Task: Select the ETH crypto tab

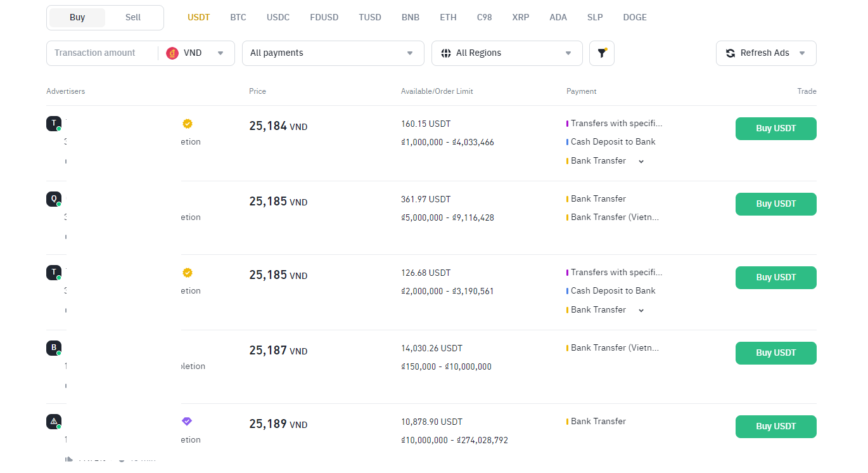Action: pos(448,18)
